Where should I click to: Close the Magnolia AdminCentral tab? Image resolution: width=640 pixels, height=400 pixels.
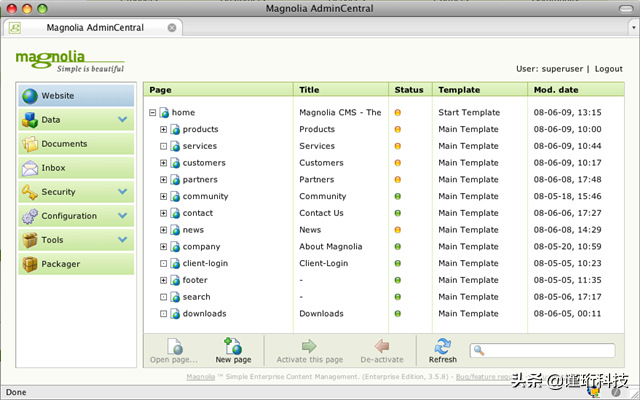click(172, 28)
